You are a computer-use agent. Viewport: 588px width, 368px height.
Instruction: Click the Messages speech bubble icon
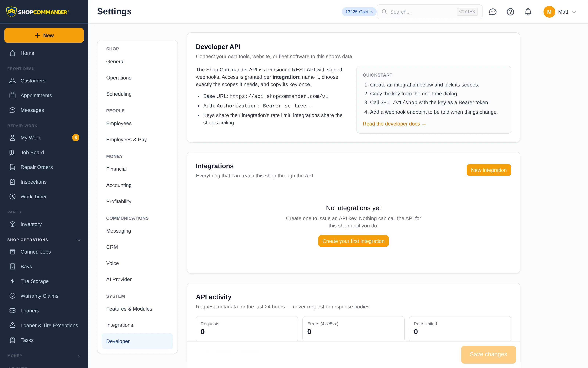(x=12, y=110)
